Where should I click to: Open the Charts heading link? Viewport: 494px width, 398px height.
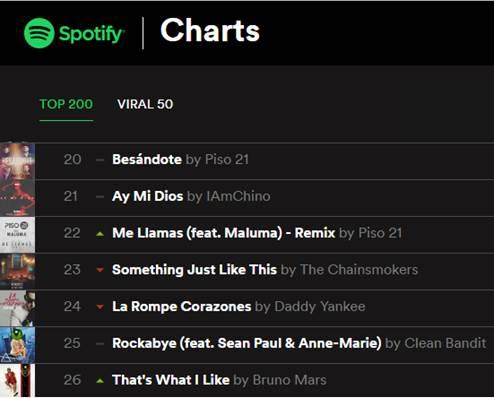210,30
